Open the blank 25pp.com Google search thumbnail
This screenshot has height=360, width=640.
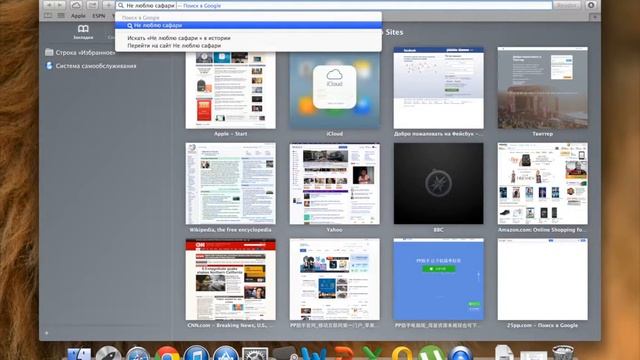pyautogui.click(x=542, y=280)
